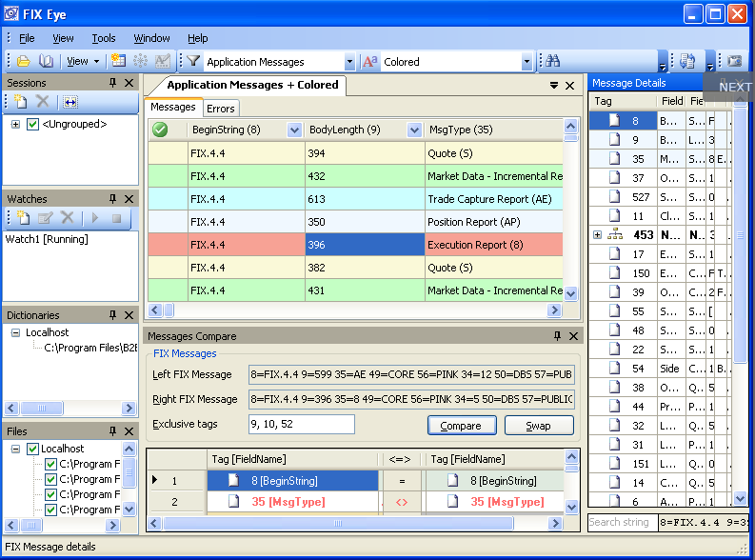The height and width of the screenshot is (560, 755).
Task: Toggle the Localhost checkbox in Files
Action: pos(32,449)
